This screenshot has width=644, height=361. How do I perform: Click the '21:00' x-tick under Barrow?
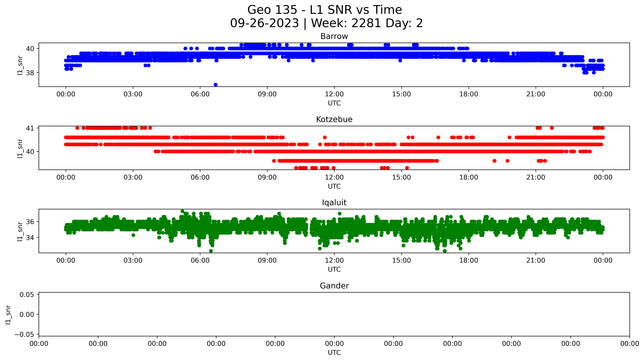pos(536,94)
